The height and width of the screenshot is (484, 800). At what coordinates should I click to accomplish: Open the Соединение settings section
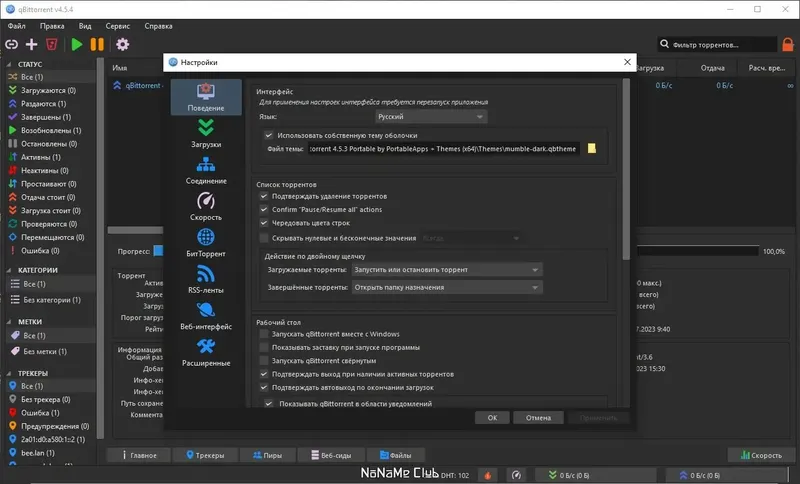[x=206, y=170]
